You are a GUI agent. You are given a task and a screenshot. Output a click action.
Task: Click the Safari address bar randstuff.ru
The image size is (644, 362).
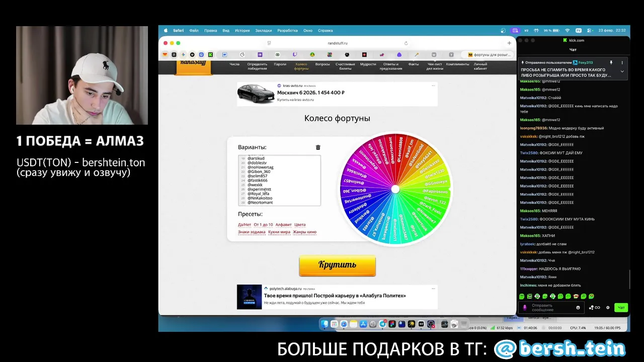click(x=338, y=43)
